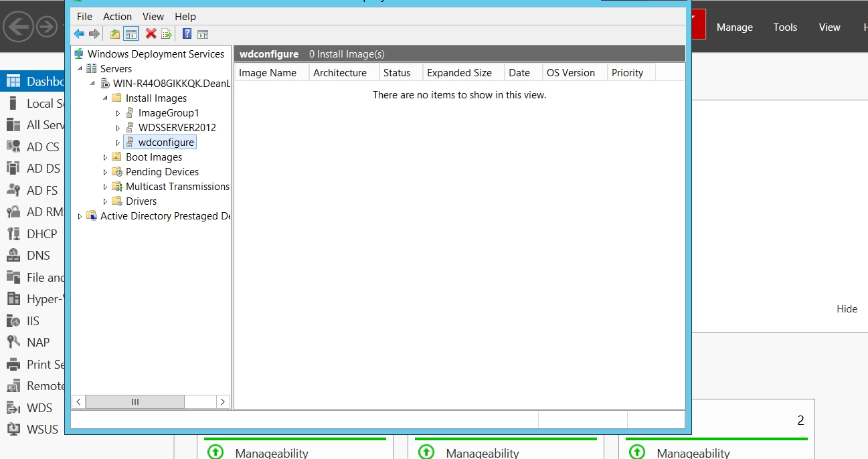Select the IIS icon in the sidebar

13,321
